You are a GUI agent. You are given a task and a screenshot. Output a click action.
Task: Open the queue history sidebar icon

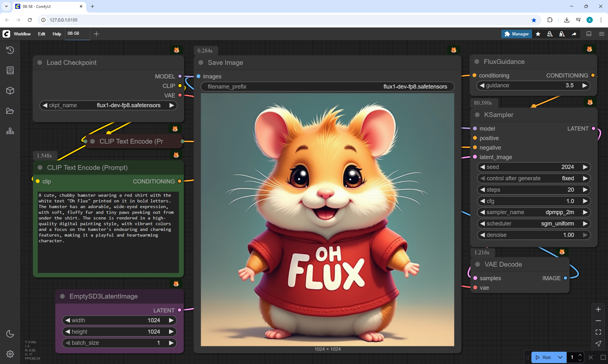coord(10,50)
